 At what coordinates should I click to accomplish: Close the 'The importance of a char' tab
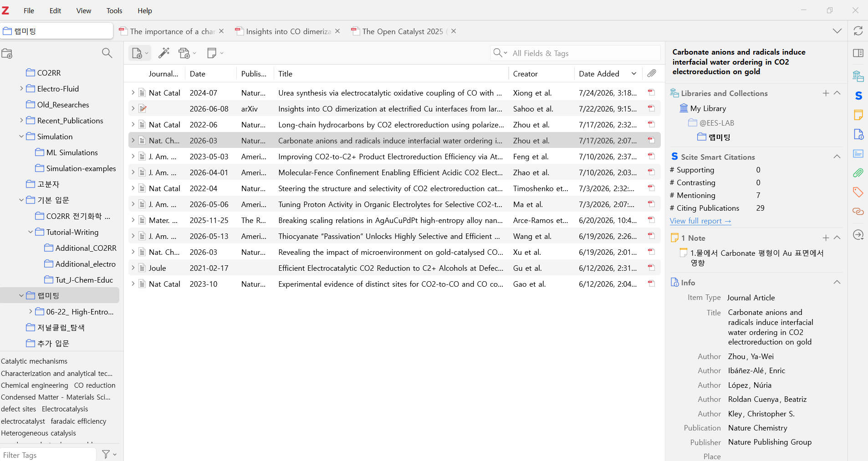click(x=221, y=31)
